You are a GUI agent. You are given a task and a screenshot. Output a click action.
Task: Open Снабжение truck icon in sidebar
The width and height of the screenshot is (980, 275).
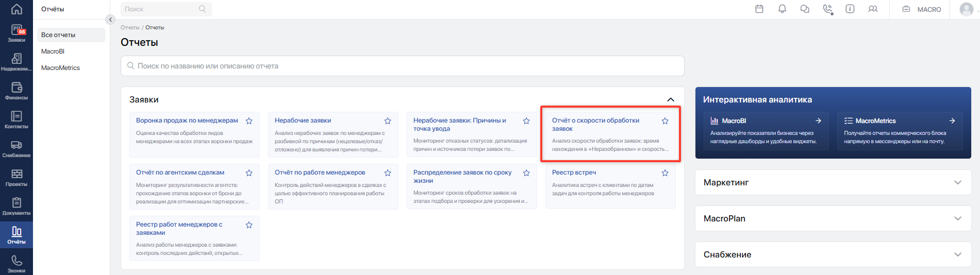[16, 149]
